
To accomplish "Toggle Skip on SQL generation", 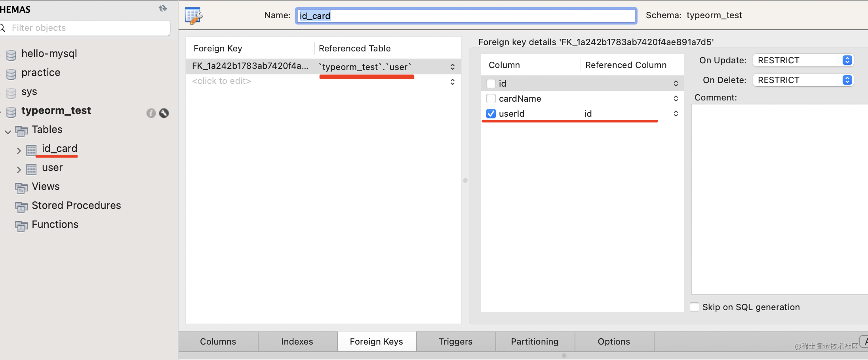I will pos(695,307).
